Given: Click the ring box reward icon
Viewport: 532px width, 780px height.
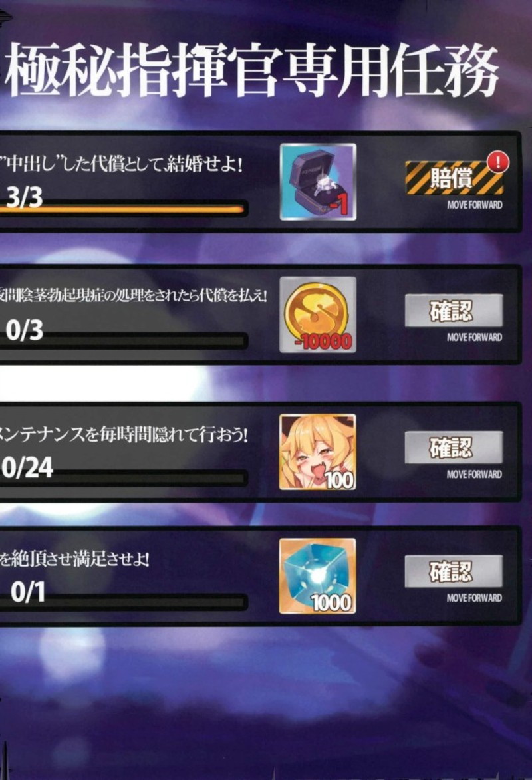Looking at the screenshot, I should [317, 182].
